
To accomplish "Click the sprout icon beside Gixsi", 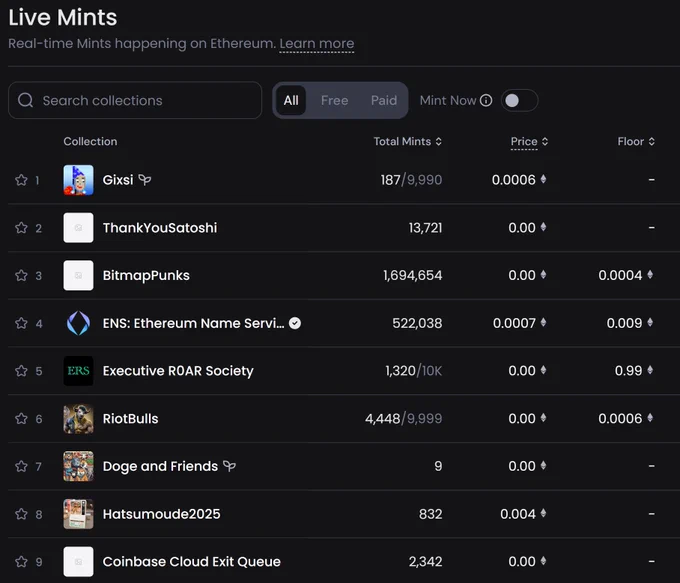I will [145, 180].
